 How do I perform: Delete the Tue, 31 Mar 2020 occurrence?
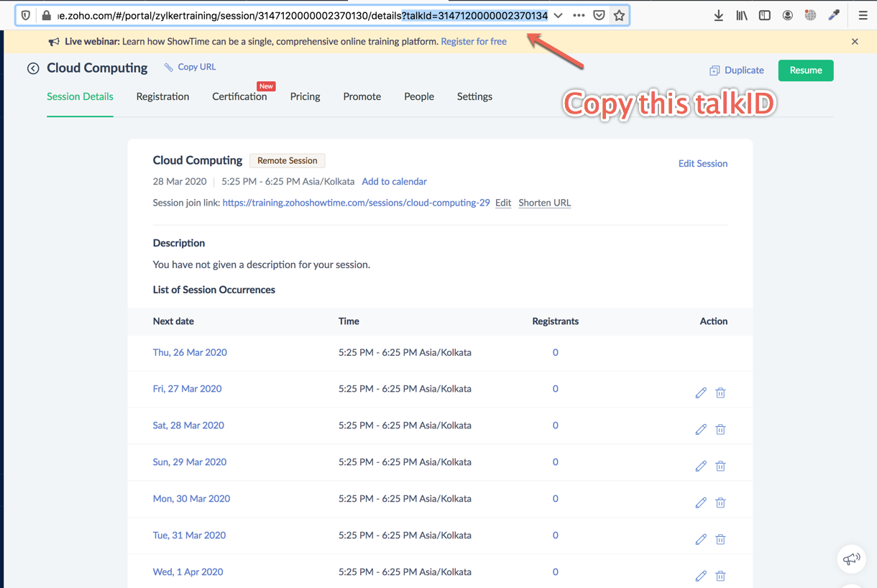click(x=720, y=539)
